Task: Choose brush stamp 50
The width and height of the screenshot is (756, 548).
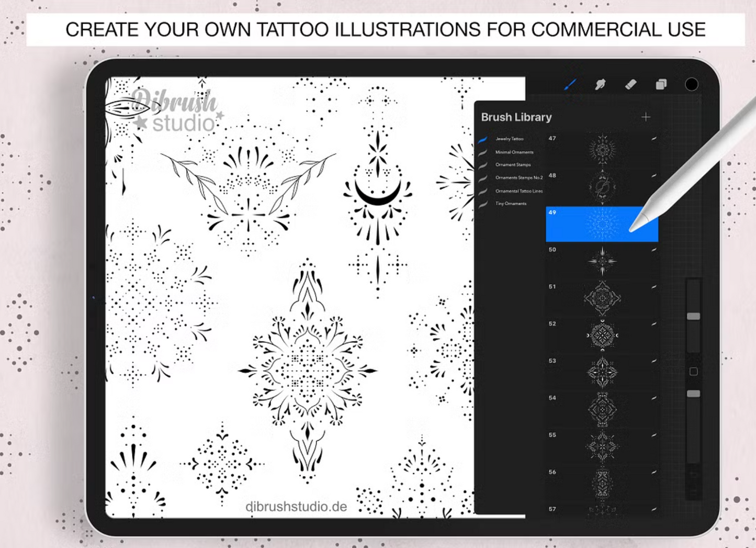Action: coord(602,261)
